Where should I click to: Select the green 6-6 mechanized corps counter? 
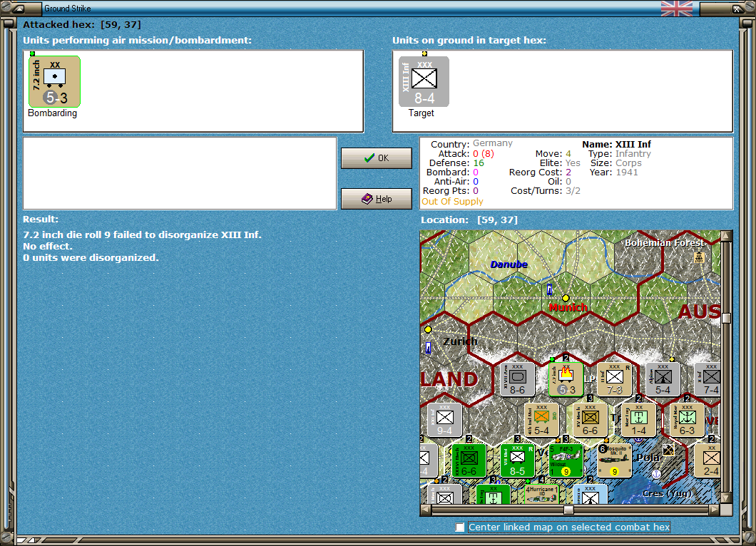click(469, 461)
